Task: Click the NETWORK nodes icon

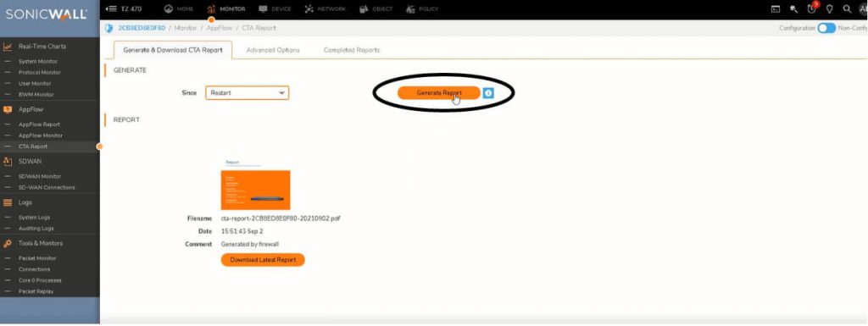Action: click(309, 8)
